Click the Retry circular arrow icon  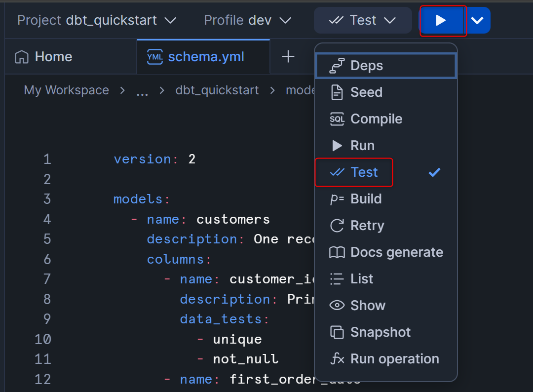coord(337,226)
